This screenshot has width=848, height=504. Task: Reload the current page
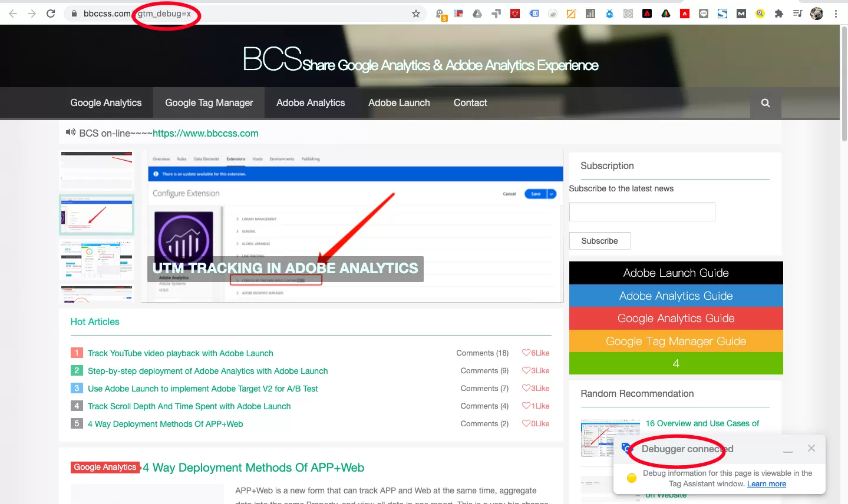tap(51, 14)
